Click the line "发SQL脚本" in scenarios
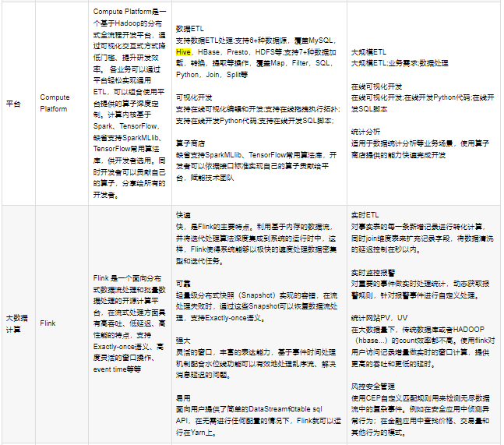Screen dimensions: 504x445 [369, 109]
